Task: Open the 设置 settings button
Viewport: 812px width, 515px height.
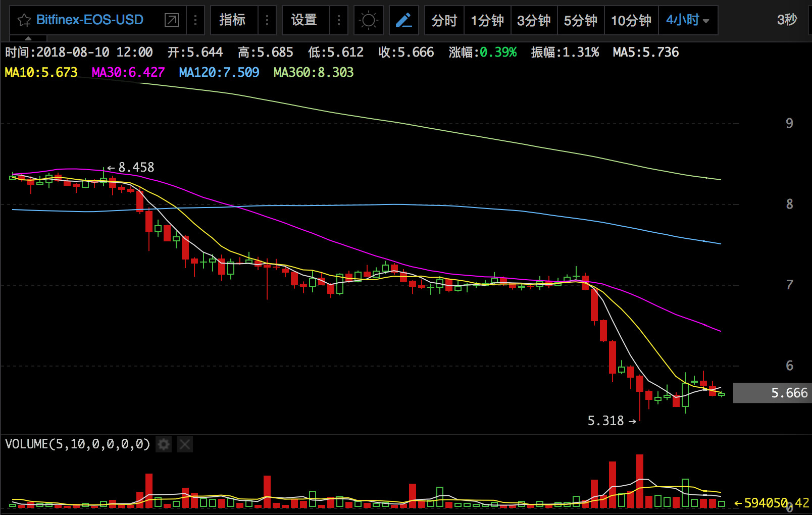Action: 304,20
